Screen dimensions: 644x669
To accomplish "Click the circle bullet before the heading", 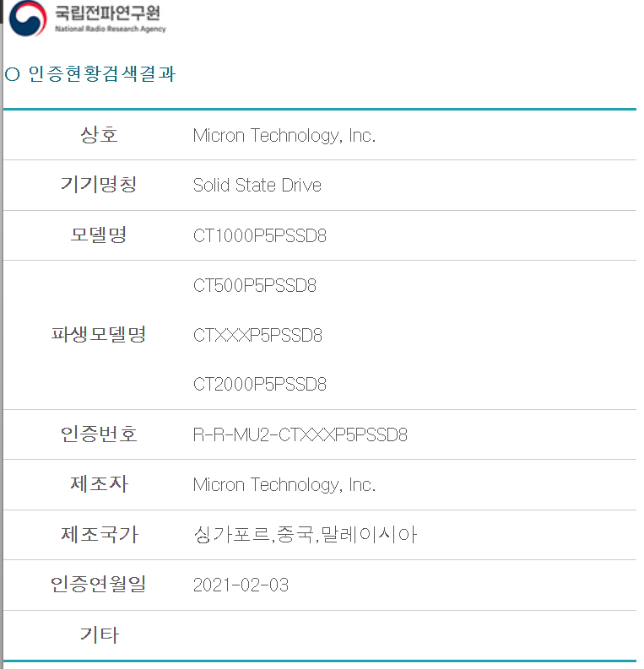I will [x=12, y=74].
